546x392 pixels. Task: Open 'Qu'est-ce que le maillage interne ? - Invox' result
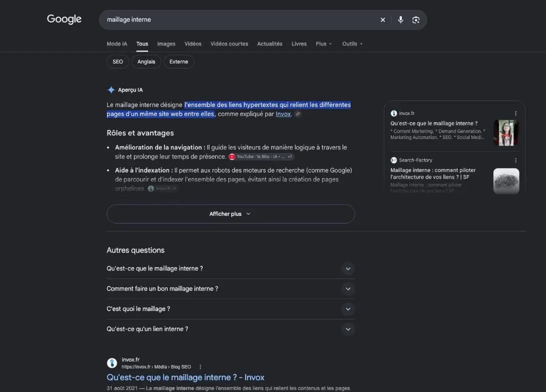click(185, 377)
